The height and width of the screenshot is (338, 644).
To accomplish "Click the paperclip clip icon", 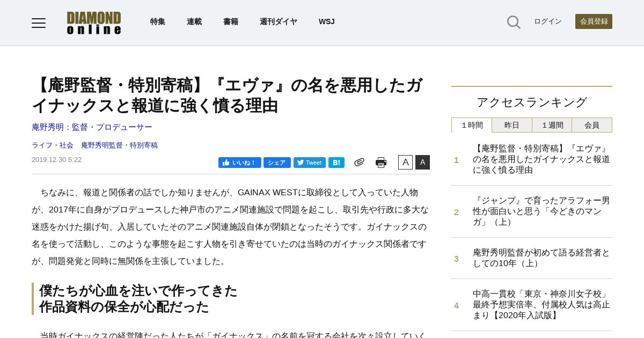I will pos(359,162).
